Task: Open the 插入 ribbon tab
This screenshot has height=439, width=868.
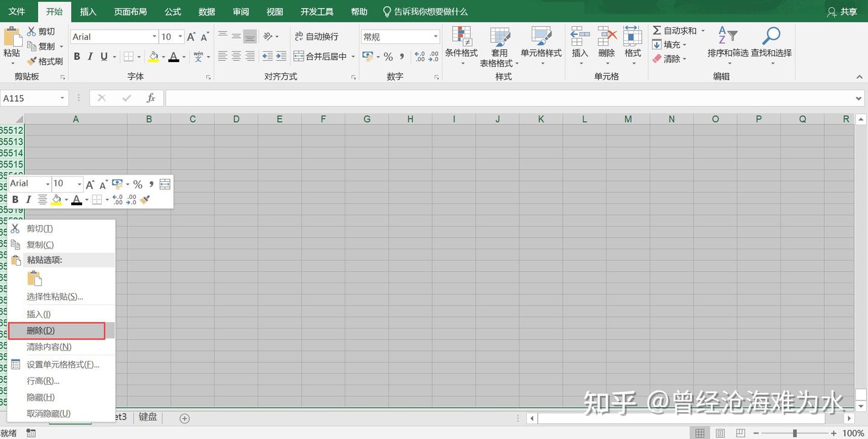Action: tap(88, 11)
